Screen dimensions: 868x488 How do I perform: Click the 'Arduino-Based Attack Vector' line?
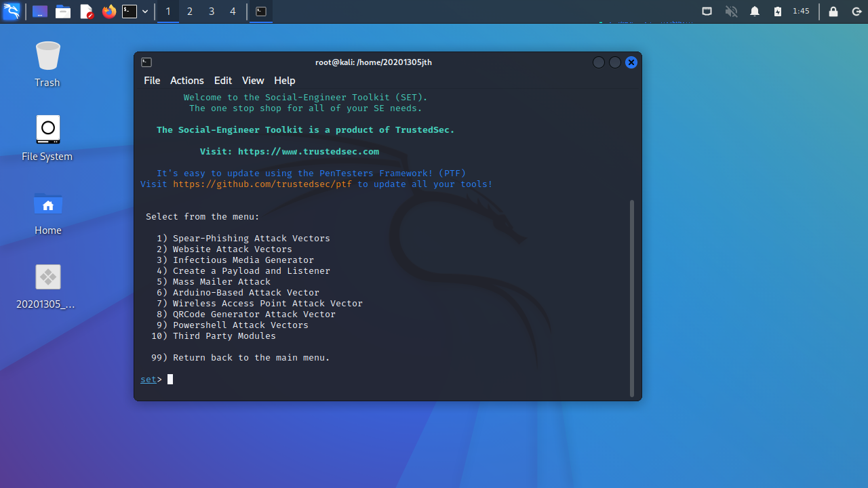(x=238, y=293)
